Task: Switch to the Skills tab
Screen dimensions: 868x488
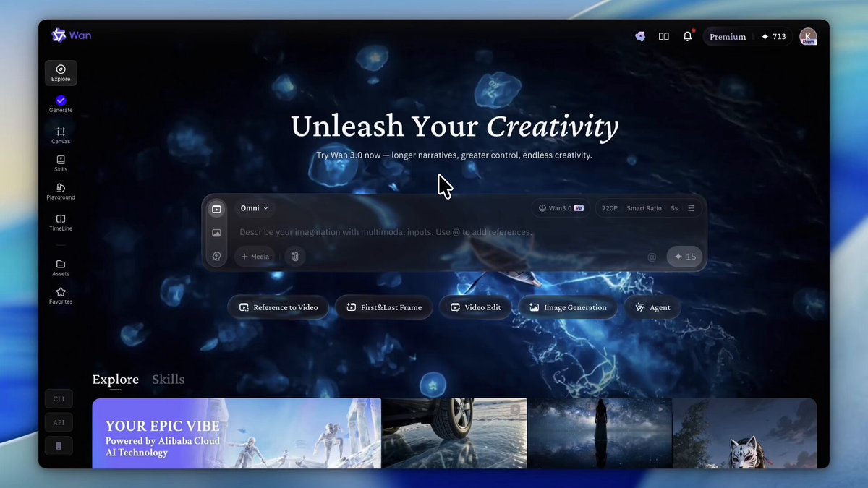Action: coord(168,380)
